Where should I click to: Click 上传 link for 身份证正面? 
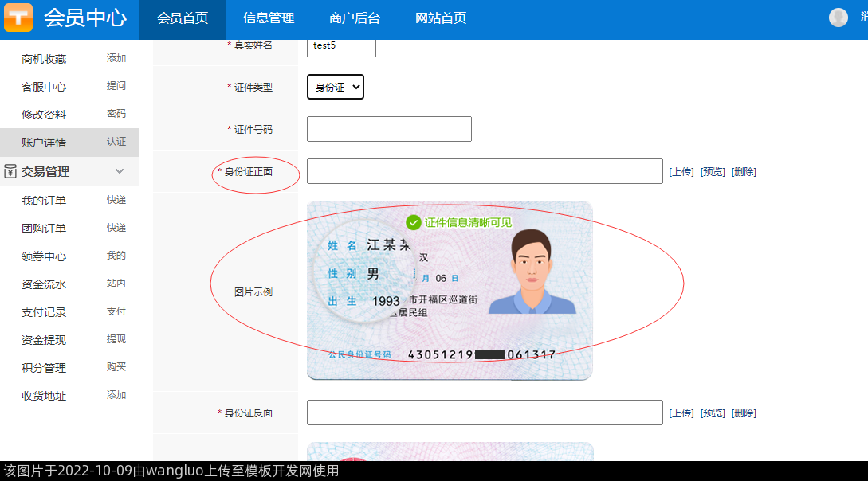coord(681,171)
